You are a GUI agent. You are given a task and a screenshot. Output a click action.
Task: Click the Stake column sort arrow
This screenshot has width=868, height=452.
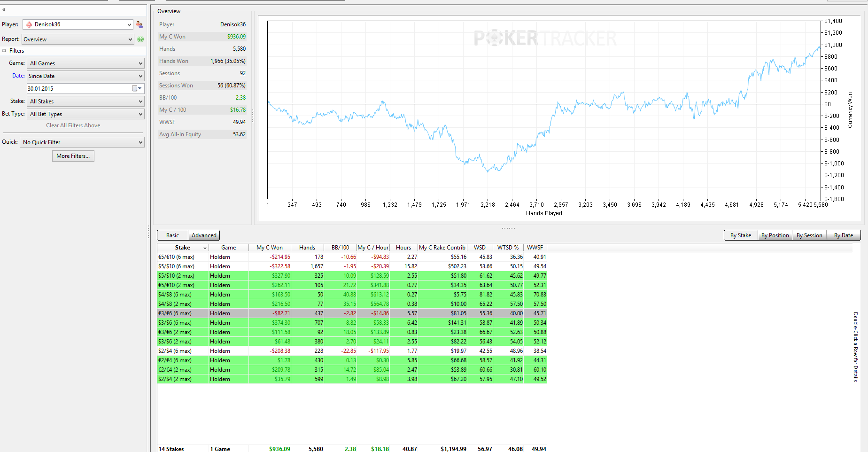[x=205, y=248]
